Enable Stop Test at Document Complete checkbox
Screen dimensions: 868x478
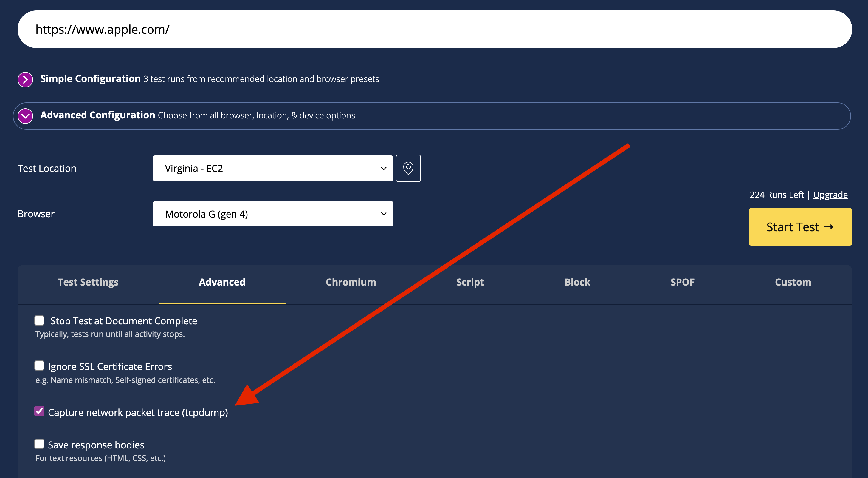pyautogui.click(x=39, y=320)
